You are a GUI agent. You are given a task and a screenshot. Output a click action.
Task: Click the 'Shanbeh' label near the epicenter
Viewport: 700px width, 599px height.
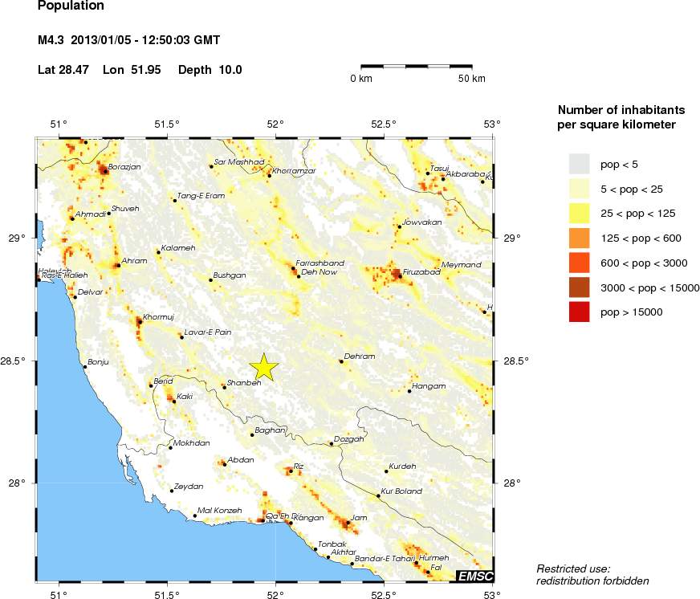pos(244,383)
